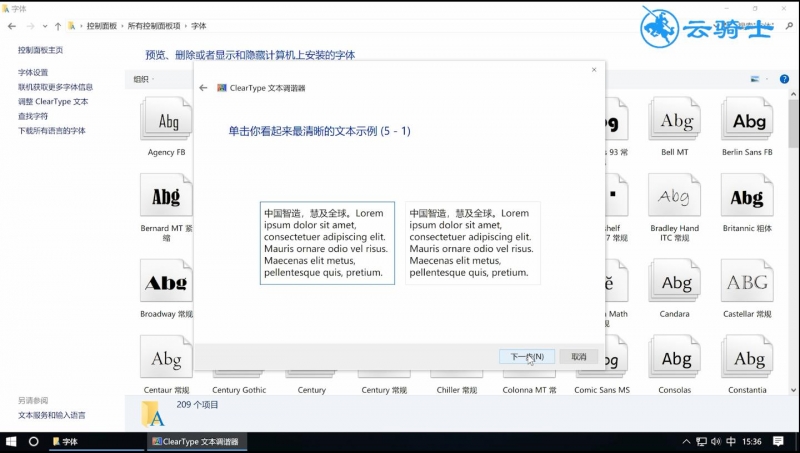The width and height of the screenshot is (800, 453).
Task: Open 查找字符 link in sidebar
Action: pos(33,116)
